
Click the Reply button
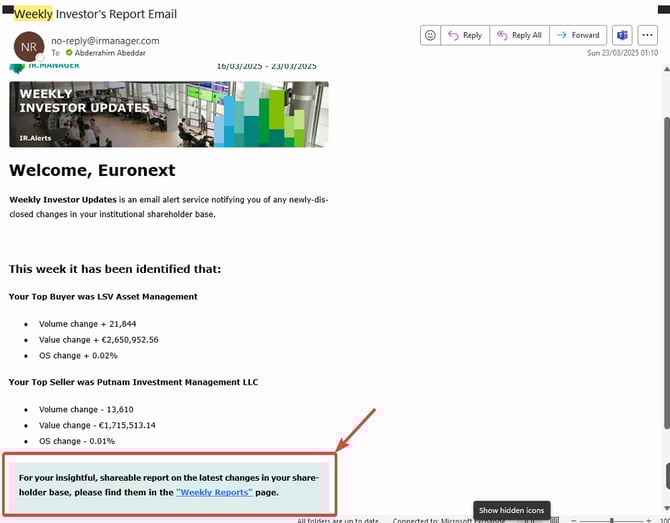point(465,35)
